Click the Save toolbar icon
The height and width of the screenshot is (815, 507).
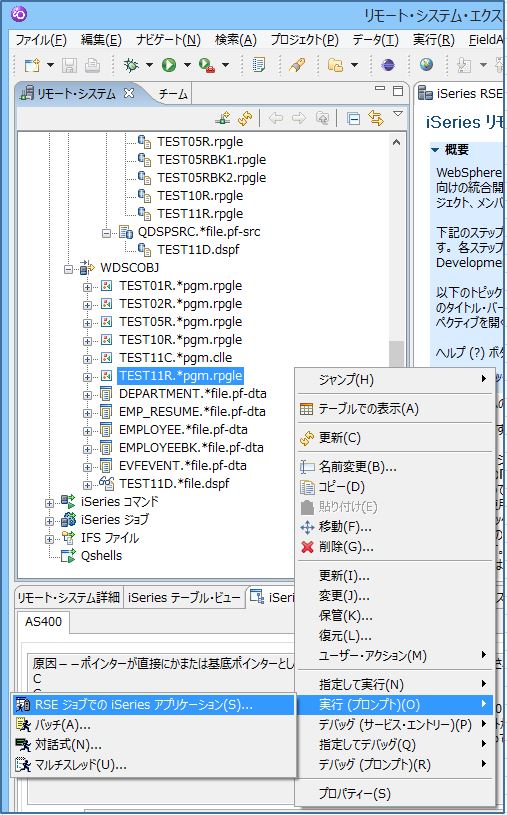coord(69,65)
